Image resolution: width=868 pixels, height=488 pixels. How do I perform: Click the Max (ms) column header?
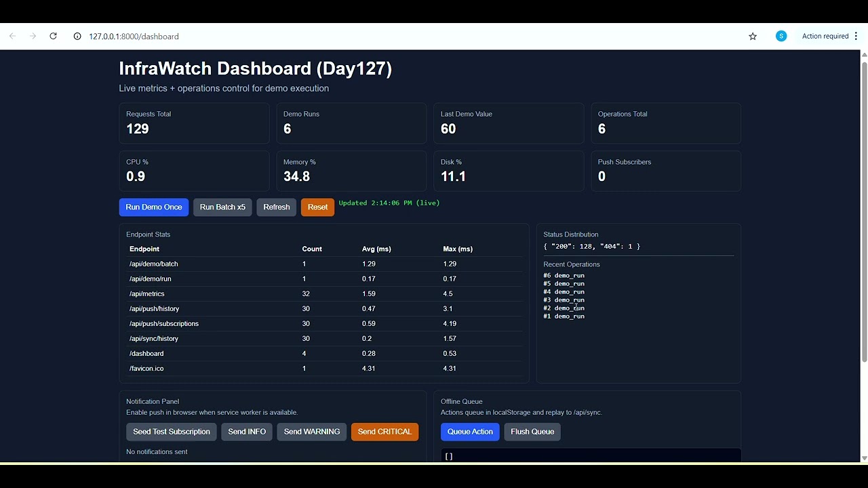pyautogui.click(x=458, y=249)
